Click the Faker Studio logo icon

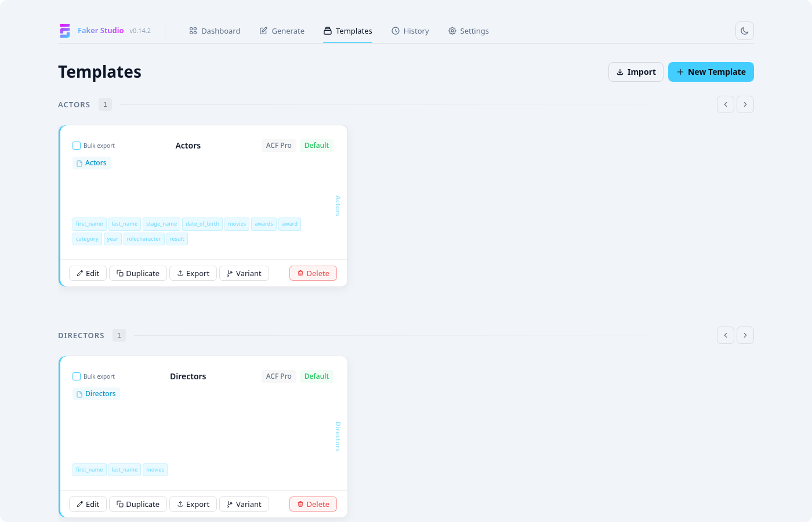click(x=65, y=31)
